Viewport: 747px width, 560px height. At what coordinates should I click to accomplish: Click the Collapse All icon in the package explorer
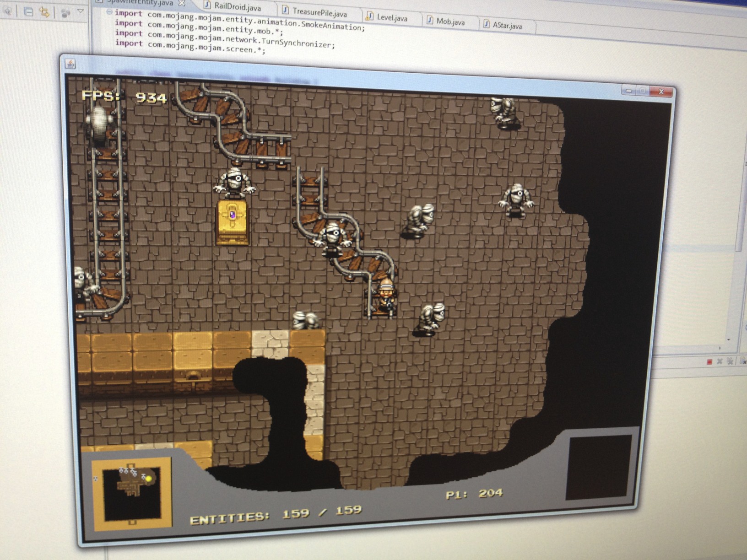click(28, 12)
